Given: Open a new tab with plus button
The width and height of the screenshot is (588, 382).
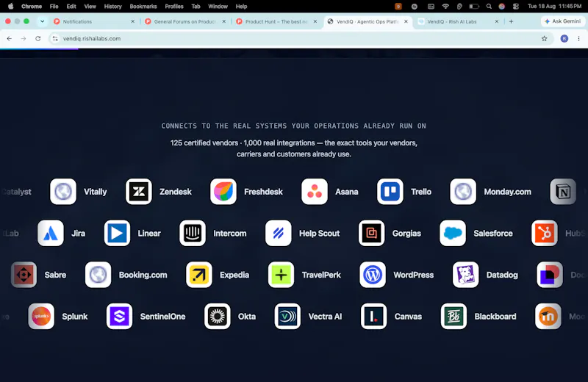Looking at the screenshot, I should click(x=511, y=21).
